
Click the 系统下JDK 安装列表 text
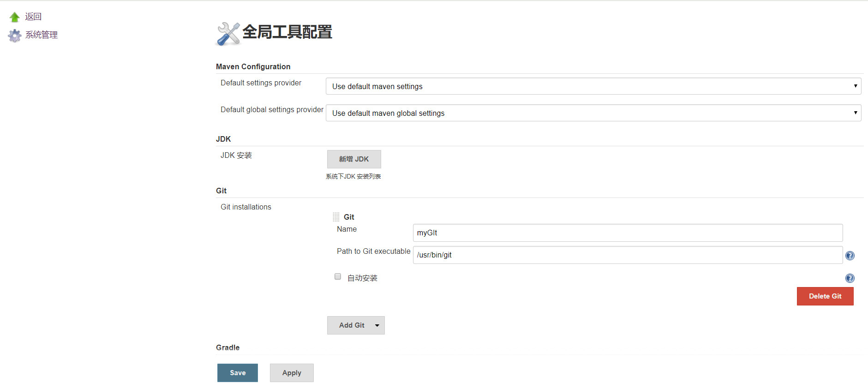pyautogui.click(x=353, y=176)
